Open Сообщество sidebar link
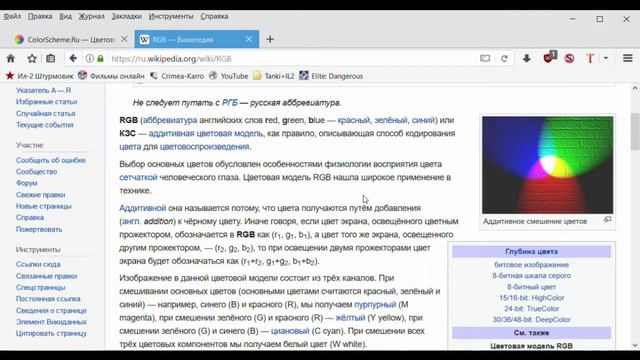 click(x=37, y=172)
